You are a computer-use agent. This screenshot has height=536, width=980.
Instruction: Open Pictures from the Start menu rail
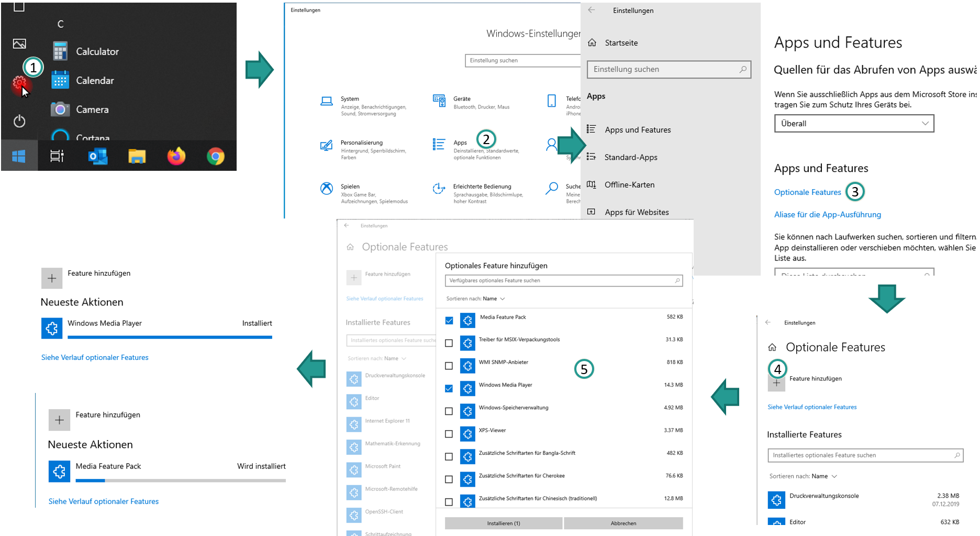pos(19,44)
